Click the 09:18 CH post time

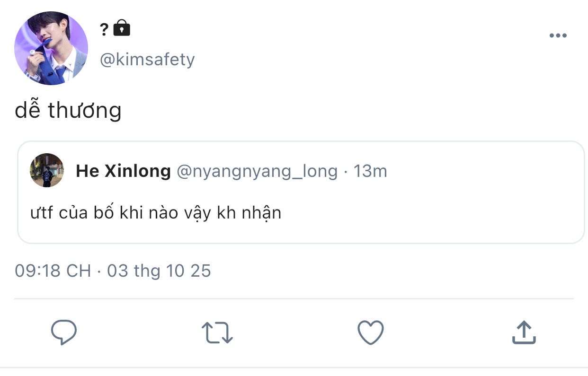(53, 271)
